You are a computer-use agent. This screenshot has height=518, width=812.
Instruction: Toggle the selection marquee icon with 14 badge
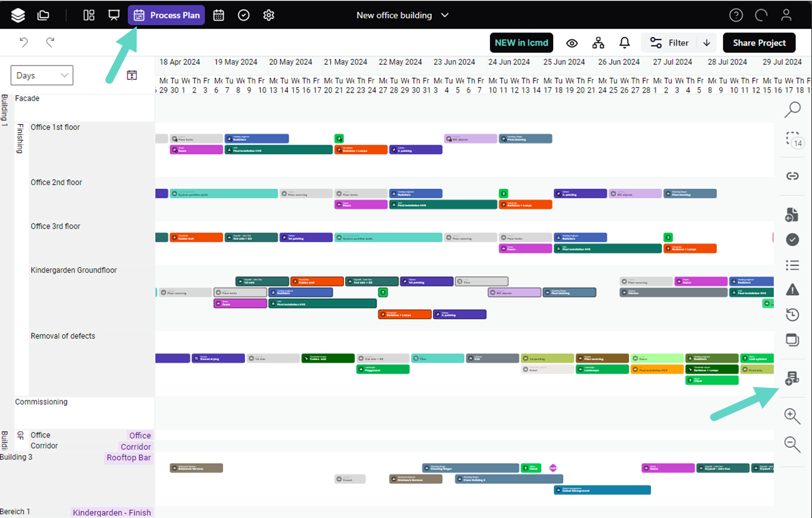(x=792, y=139)
